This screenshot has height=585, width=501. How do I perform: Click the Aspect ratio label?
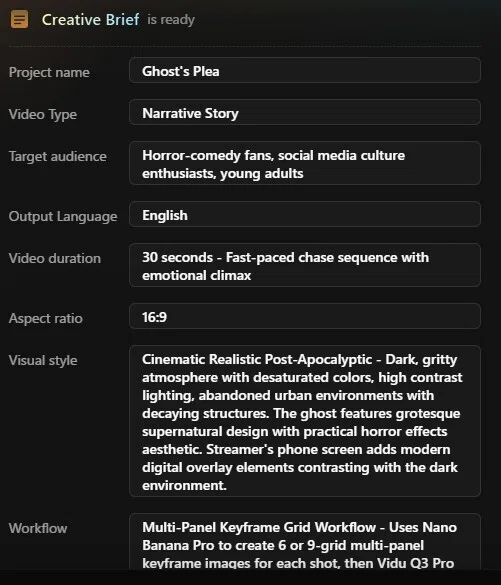pyautogui.click(x=46, y=319)
